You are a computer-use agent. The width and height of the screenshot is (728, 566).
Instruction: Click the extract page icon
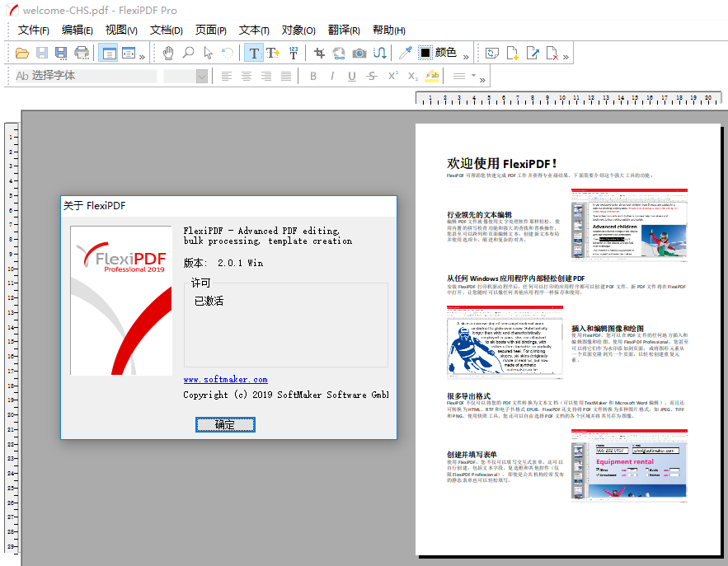pyautogui.click(x=533, y=53)
